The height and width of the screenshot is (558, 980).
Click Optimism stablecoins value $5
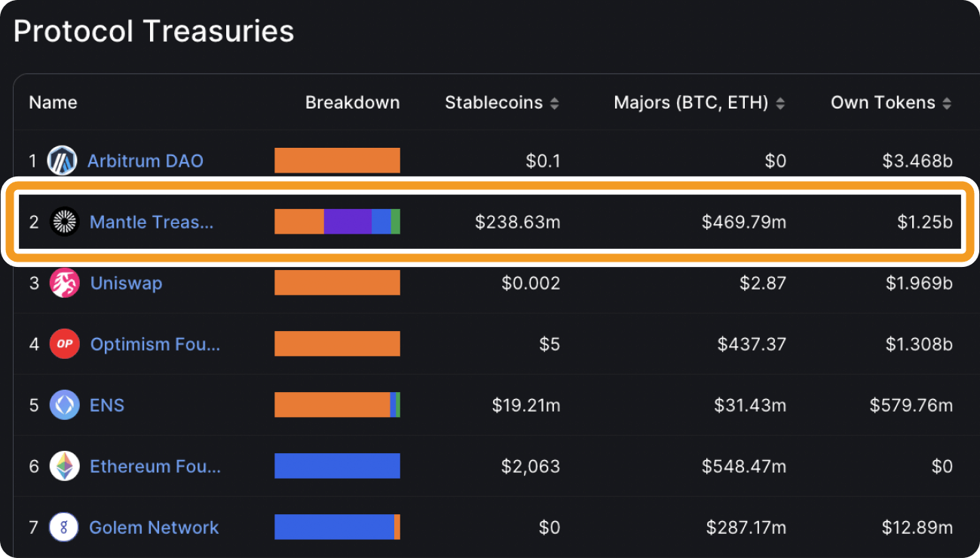click(x=550, y=344)
